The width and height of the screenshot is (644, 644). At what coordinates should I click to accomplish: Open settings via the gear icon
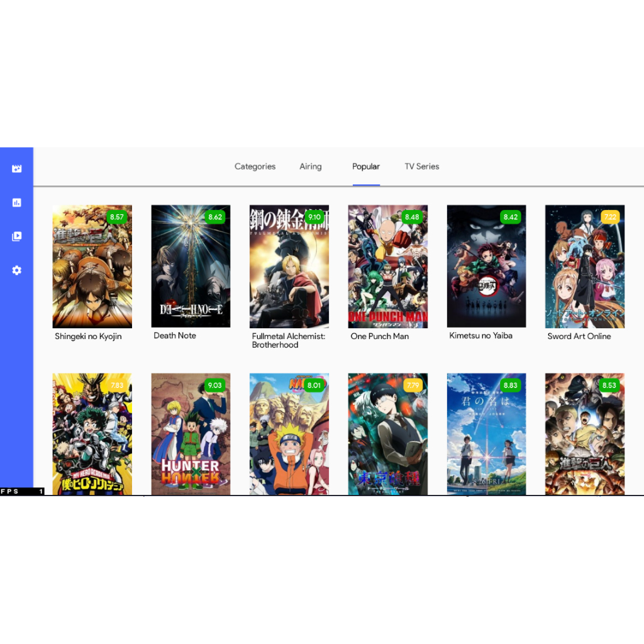[16, 270]
